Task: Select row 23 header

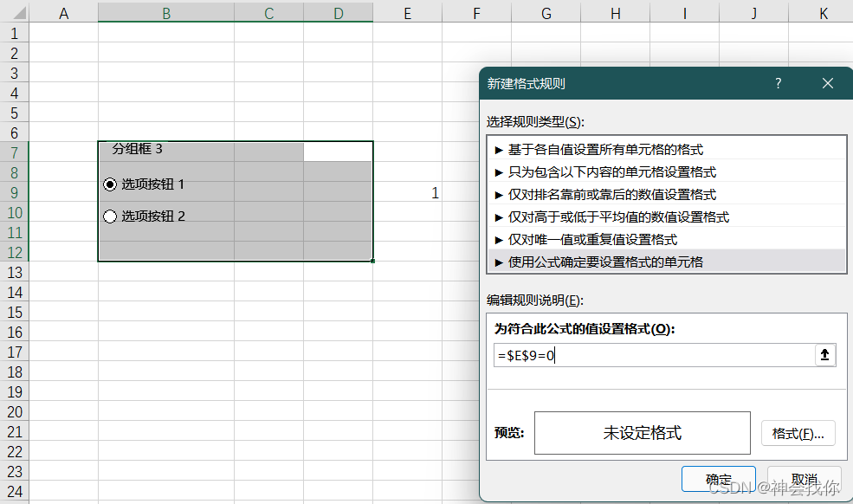Action: (x=14, y=472)
